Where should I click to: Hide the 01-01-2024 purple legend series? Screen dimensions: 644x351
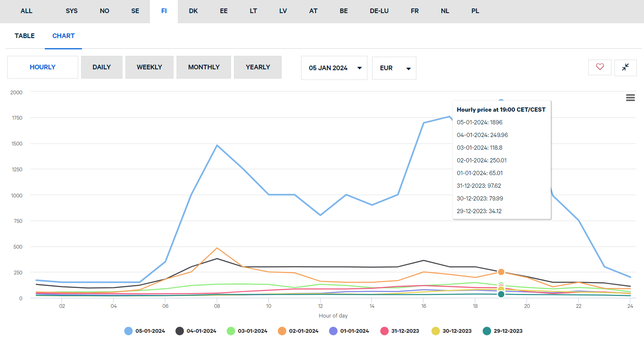(349, 331)
